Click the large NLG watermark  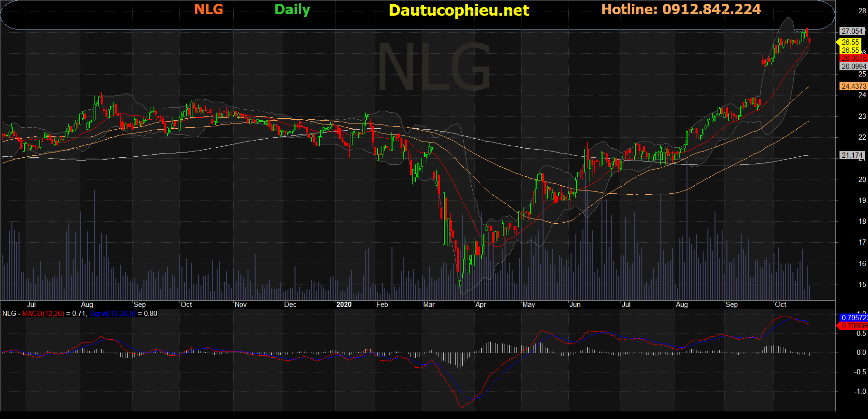[x=434, y=67]
